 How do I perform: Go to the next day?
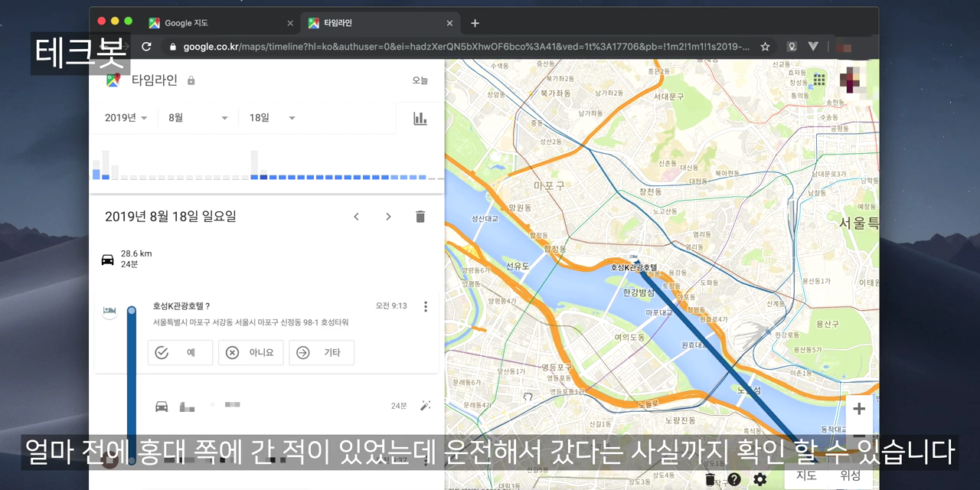[388, 217]
